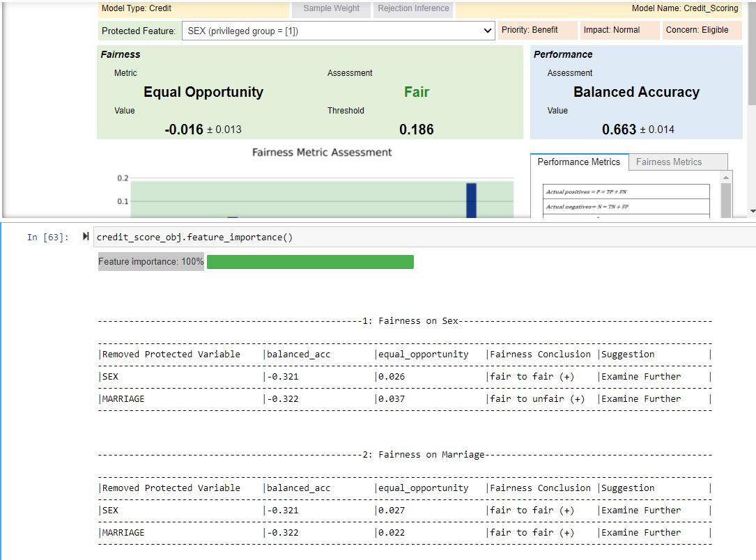
Task: Click the Model Type: Credit label
Action: point(137,8)
